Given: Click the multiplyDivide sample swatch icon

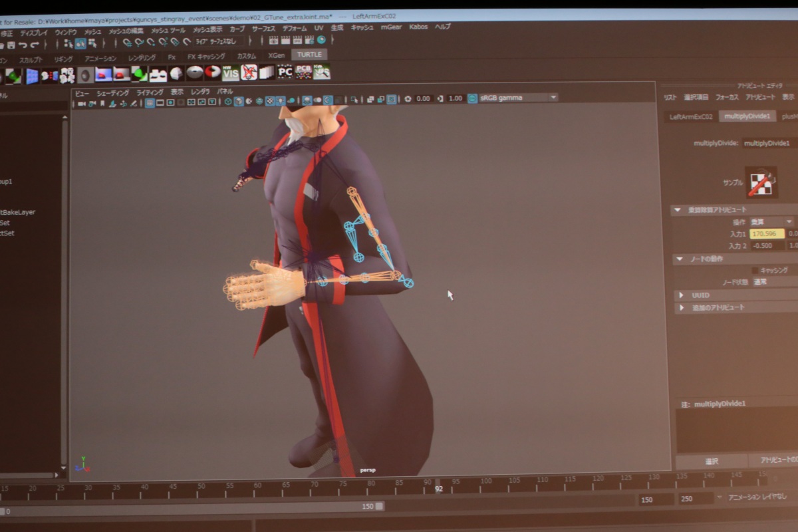Looking at the screenshot, I should 761,184.
